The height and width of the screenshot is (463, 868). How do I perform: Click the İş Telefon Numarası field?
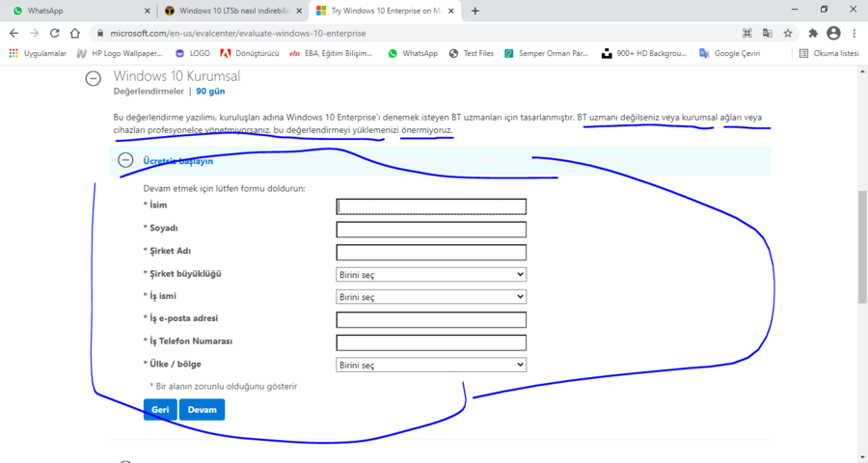431,342
